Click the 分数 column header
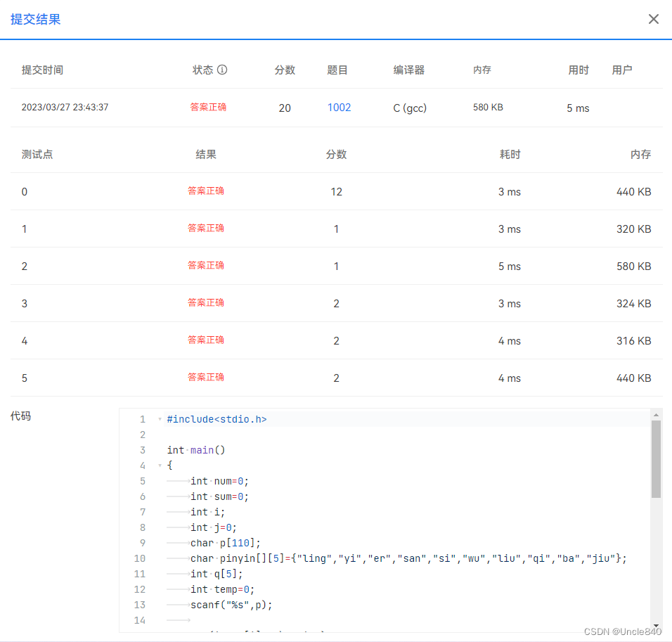The width and height of the screenshot is (672, 642). 337,154
